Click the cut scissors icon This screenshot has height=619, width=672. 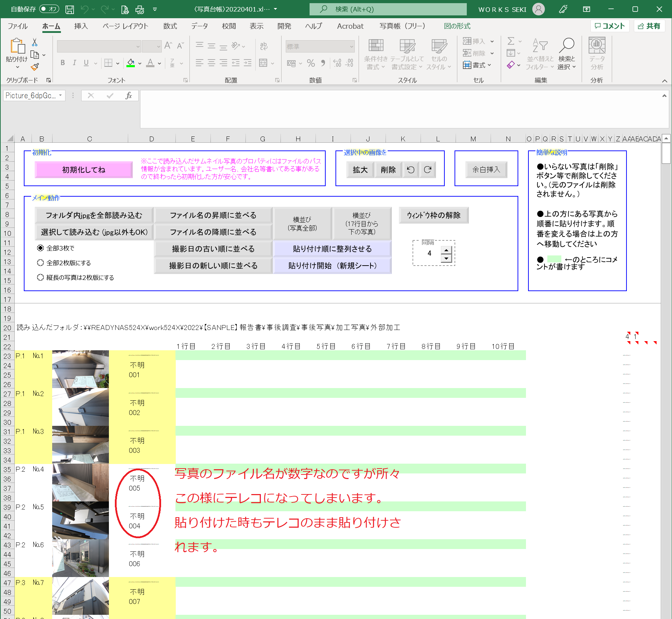pos(35,42)
